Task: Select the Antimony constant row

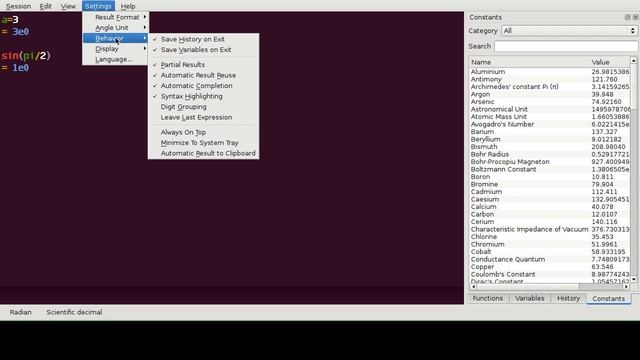Action: pos(550,79)
